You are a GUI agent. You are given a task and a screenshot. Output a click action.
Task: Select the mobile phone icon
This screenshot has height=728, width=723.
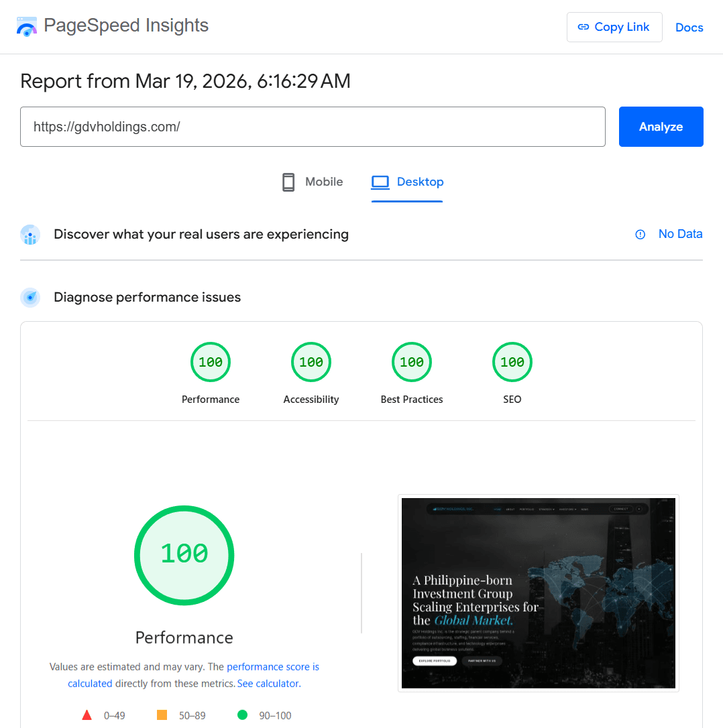288,182
